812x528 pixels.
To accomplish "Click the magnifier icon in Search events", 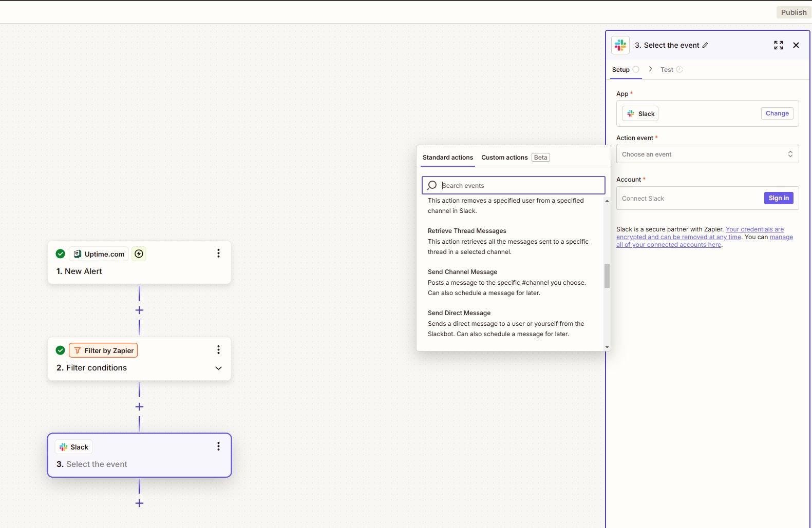I will click(x=432, y=185).
